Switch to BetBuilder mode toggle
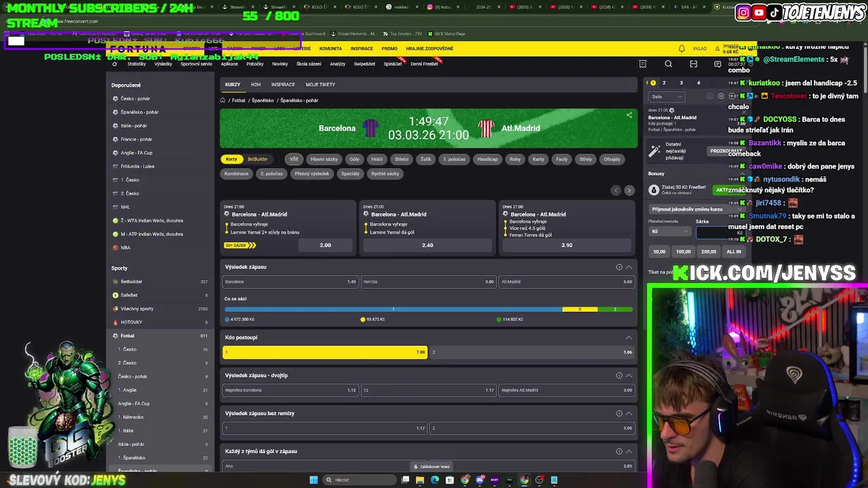 click(x=258, y=159)
